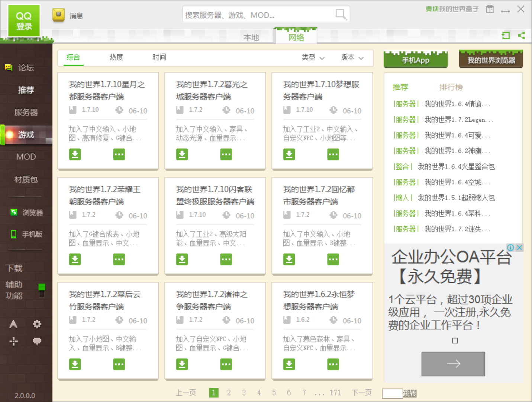Click the arrow button in the advertisement
The image size is (532, 402).
click(453, 364)
